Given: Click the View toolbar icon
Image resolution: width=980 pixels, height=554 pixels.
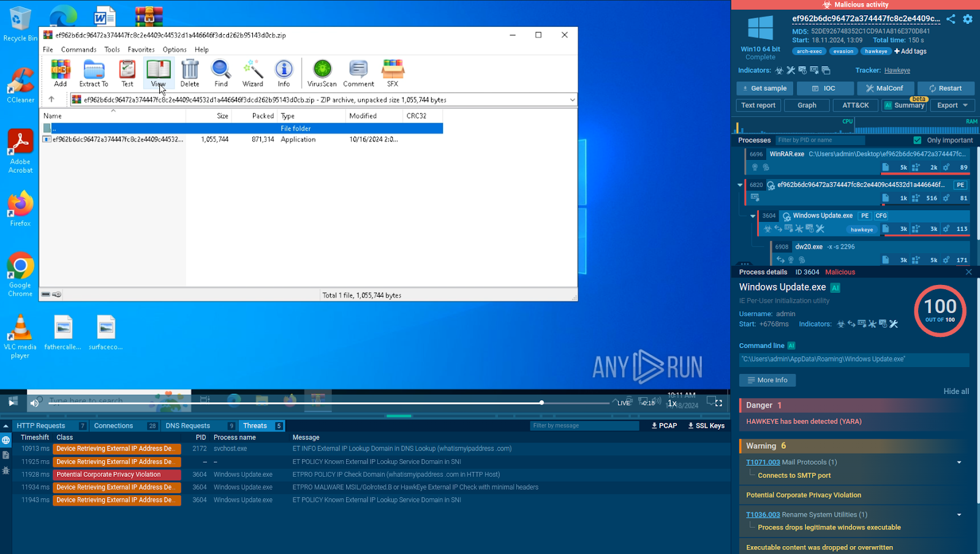Looking at the screenshot, I should click(x=158, y=73).
